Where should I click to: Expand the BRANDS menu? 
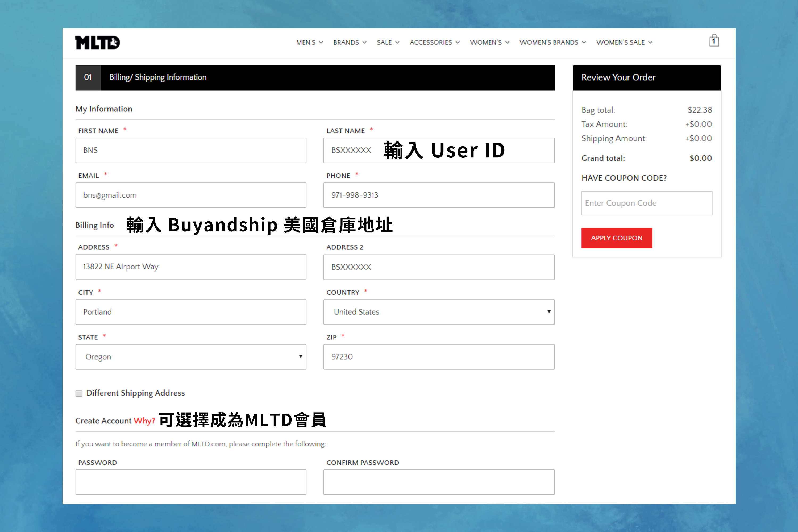click(x=350, y=42)
